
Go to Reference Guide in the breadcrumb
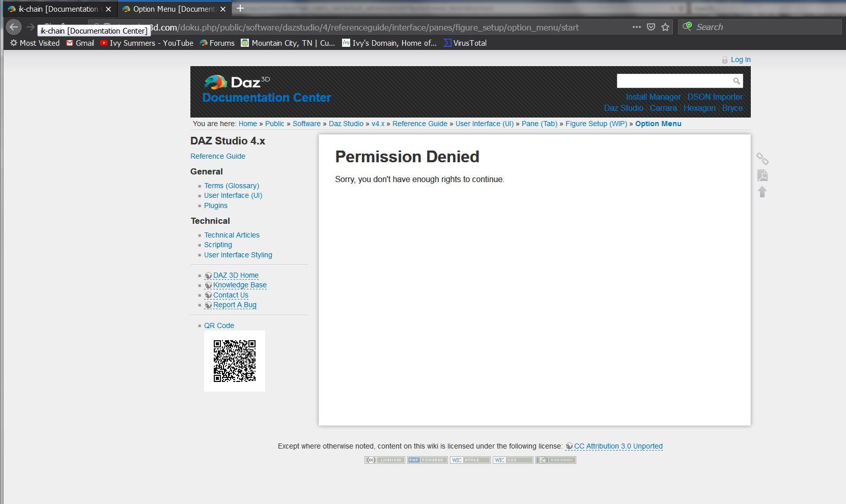click(420, 124)
